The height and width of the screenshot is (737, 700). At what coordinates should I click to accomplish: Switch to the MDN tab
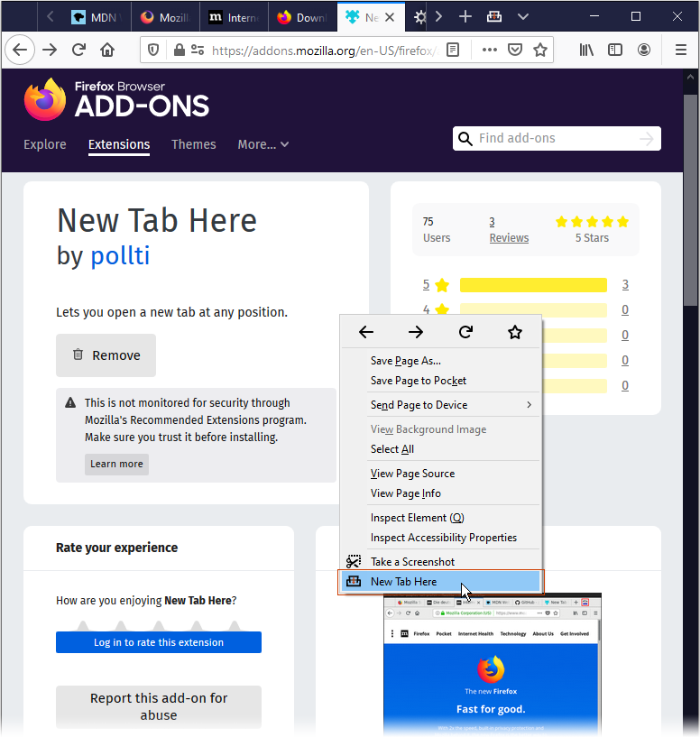[x=97, y=17]
